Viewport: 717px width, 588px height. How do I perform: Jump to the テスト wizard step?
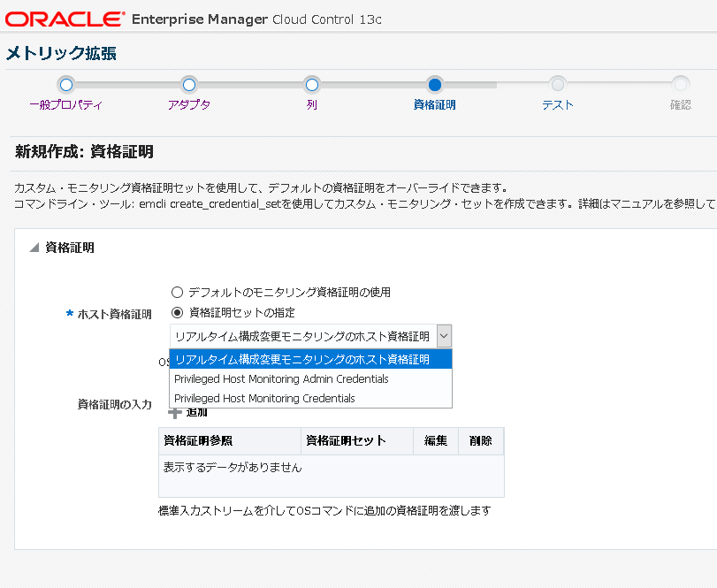(x=557, y=104)
